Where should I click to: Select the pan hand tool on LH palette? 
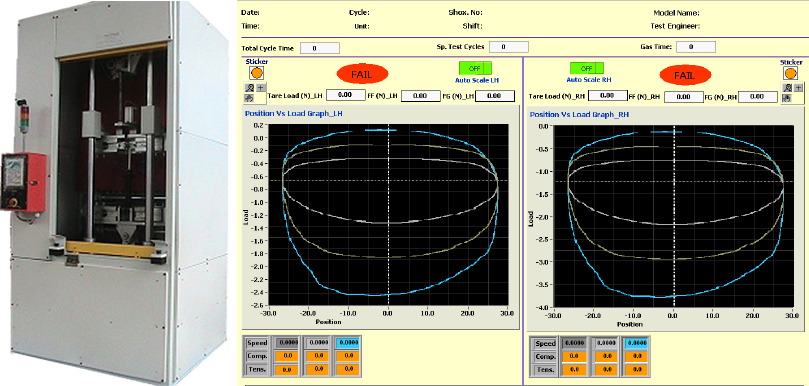[249, 98]
